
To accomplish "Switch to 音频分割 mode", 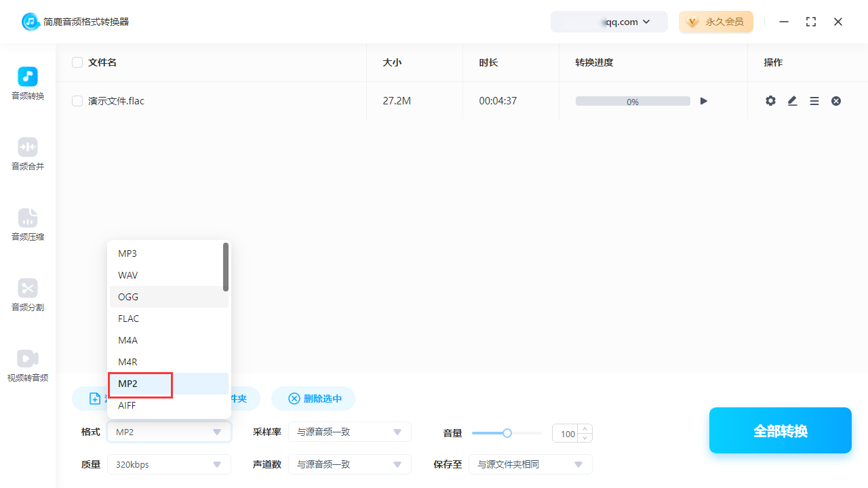I will [27, 294].
